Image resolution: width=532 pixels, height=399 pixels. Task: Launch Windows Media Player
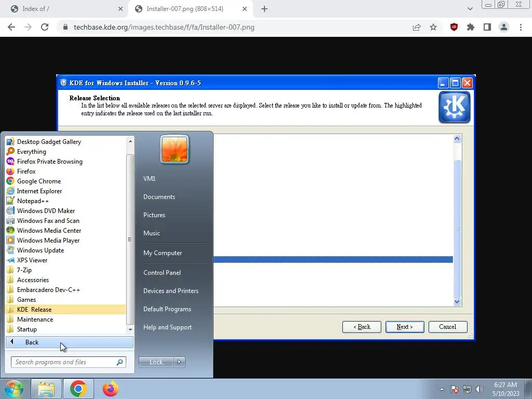[x=65, y=240]
